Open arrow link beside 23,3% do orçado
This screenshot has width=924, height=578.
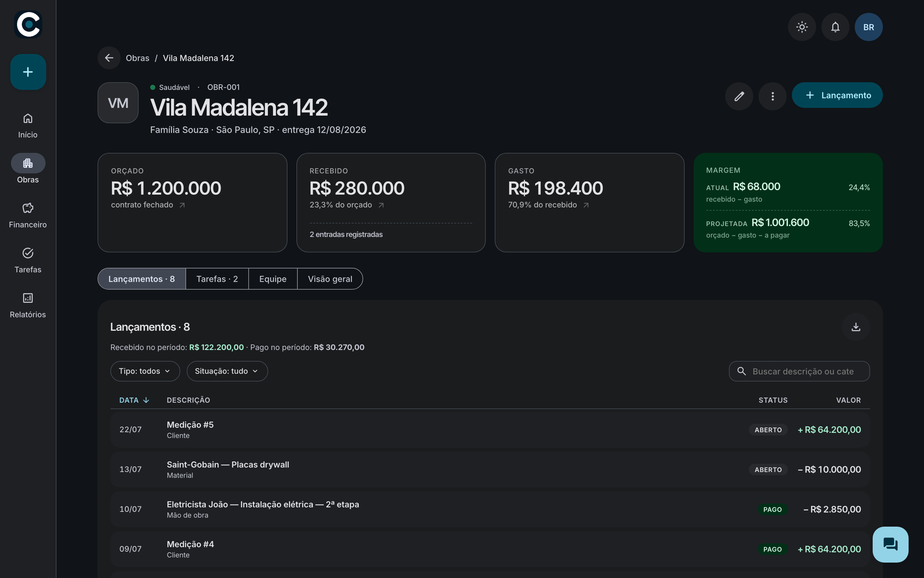381,205
